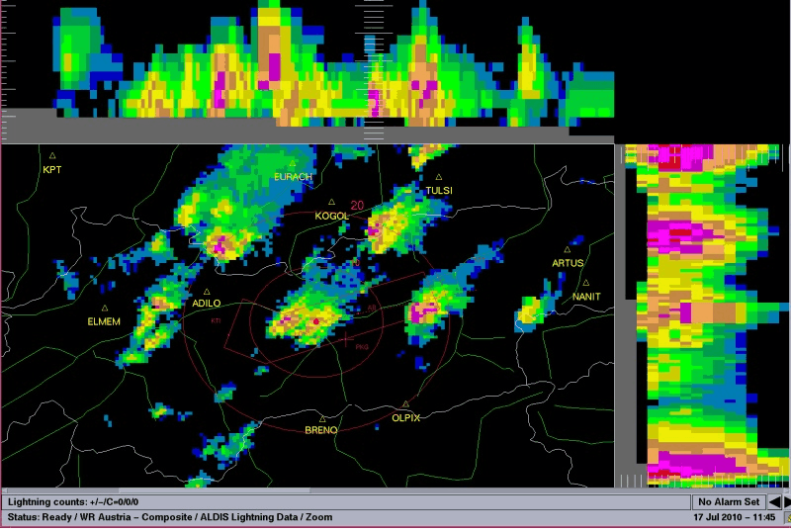Click the KOGOL waypoint triangle marker

(x=331, y=203)
